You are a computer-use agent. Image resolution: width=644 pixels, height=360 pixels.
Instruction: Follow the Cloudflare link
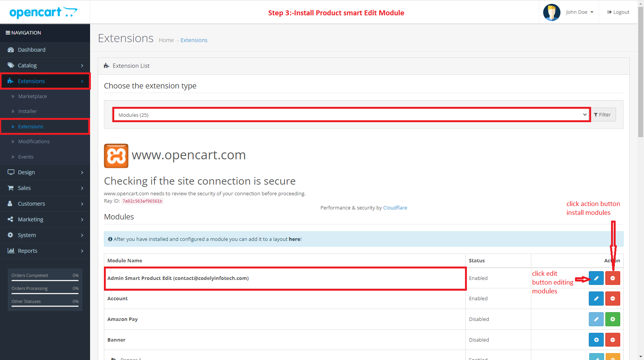(x=395, y=208)
